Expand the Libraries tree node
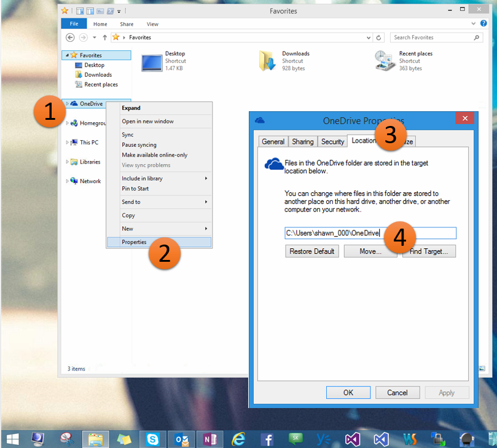The image size is (497, 448). [67, 162]
